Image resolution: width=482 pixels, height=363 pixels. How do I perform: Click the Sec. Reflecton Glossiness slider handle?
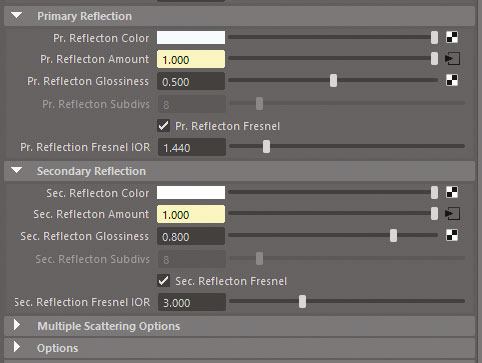[393, 235]
